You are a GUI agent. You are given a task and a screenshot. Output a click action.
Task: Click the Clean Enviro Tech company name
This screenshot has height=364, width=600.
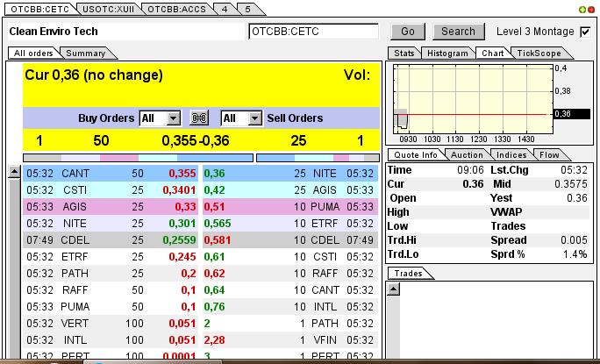pyautogui.click(x=54, y=32)
